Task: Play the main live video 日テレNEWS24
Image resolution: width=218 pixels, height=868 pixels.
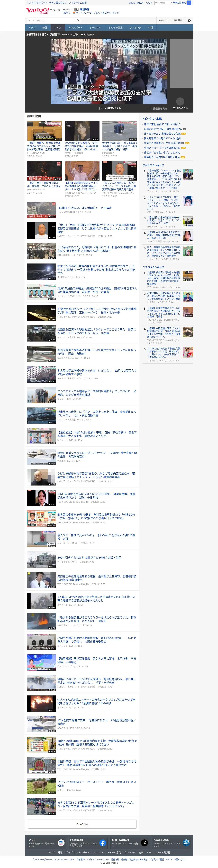Action: pyautogui.click(x=109, y=71)
